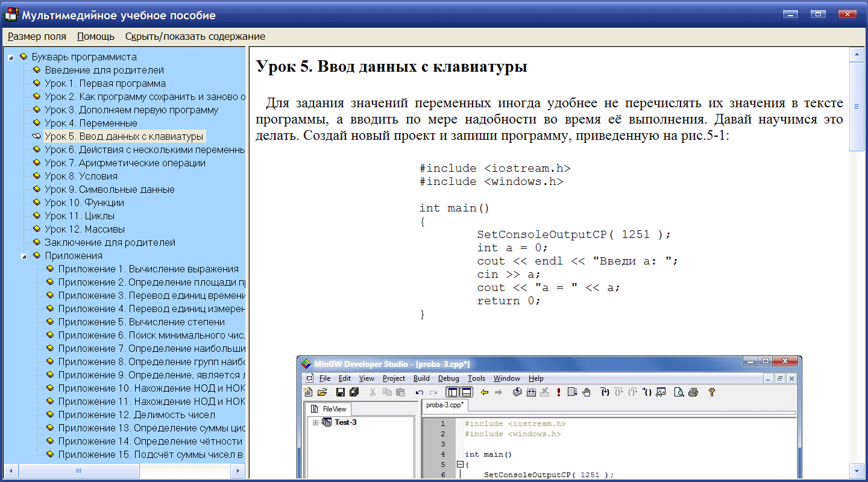This screenshot has width=868, height=482.
Task: Click the book icon beside Приложение 5
Action: (50, 322)
